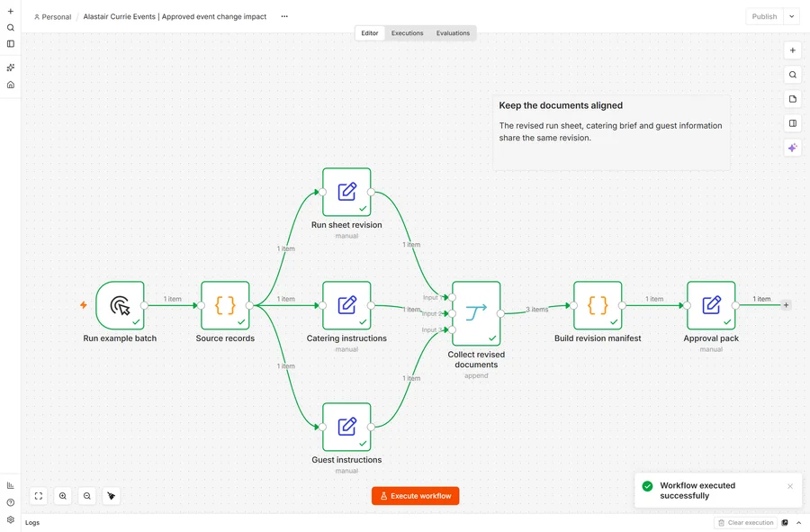This screenshot has height=532, width=810.
Task: Open the canvas node search magnifier
Action: pos(792,75)
